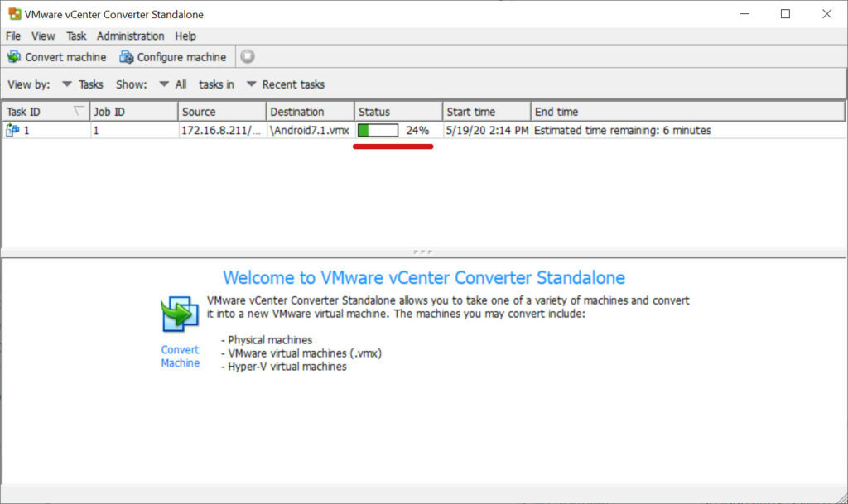Click the large Convert Machine arrow icon
This screenshot has height=504, width=848.
(x=180, y=314)
